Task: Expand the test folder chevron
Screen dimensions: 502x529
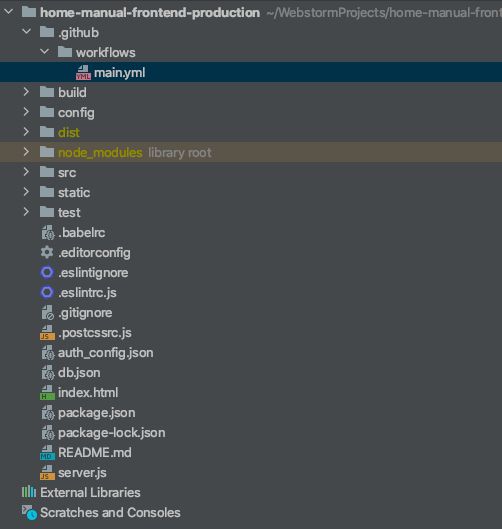Action: [x=26, y=212]
